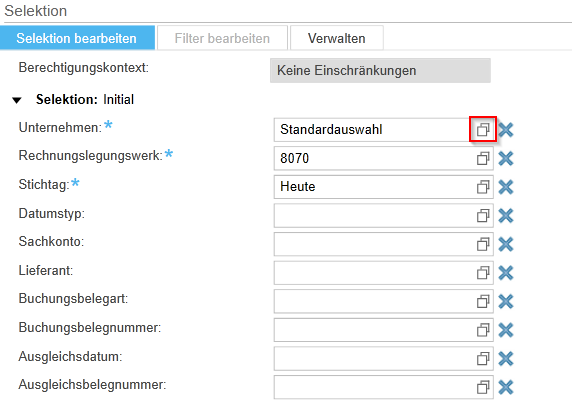This screenshot has width=572, height=414.
Task: Open value help for Lieferant field
Action: 483,272
